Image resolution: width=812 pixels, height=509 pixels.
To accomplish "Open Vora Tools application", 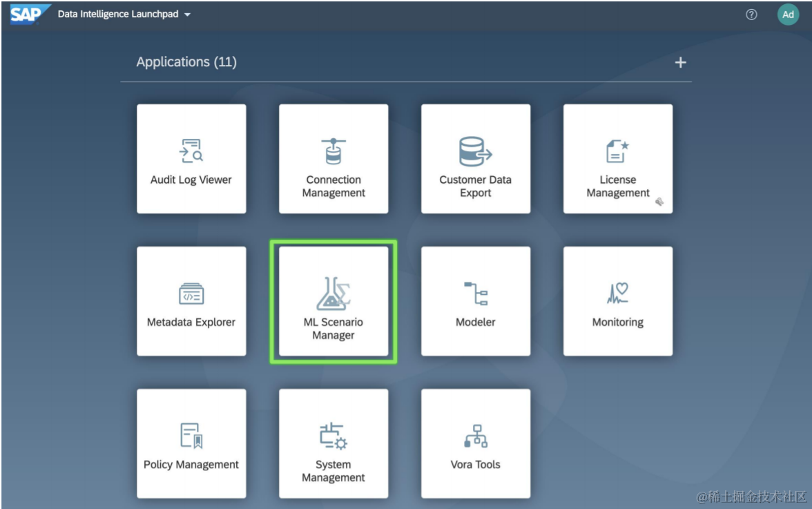I will coord(475,443).
